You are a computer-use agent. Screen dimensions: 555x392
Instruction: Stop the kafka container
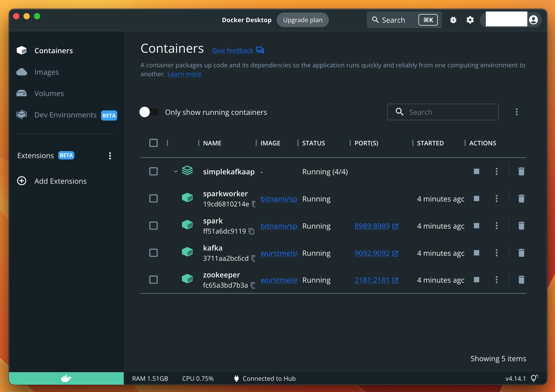pyautogui.click(x=476, y=253)
